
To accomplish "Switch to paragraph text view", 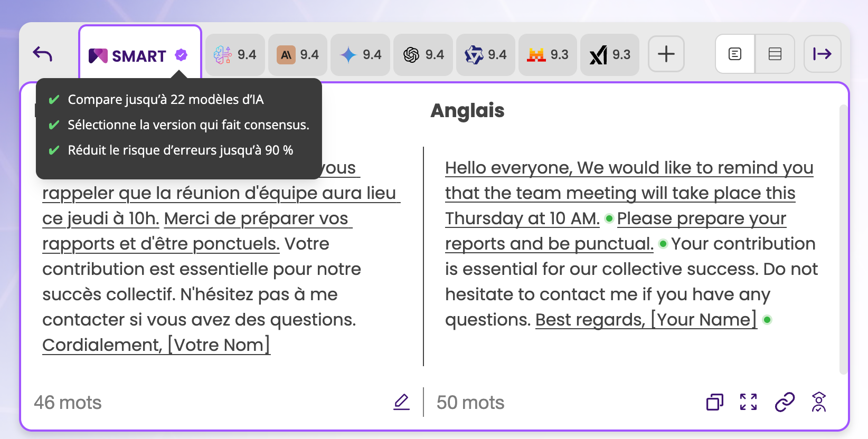I will click(x=735, y=54).
